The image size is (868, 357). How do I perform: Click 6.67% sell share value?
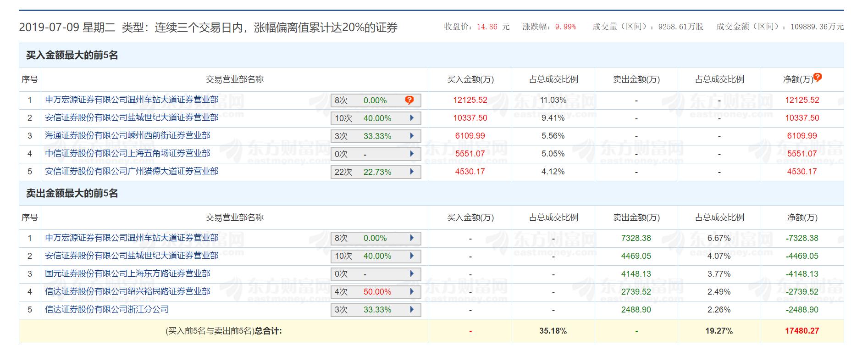719,238
